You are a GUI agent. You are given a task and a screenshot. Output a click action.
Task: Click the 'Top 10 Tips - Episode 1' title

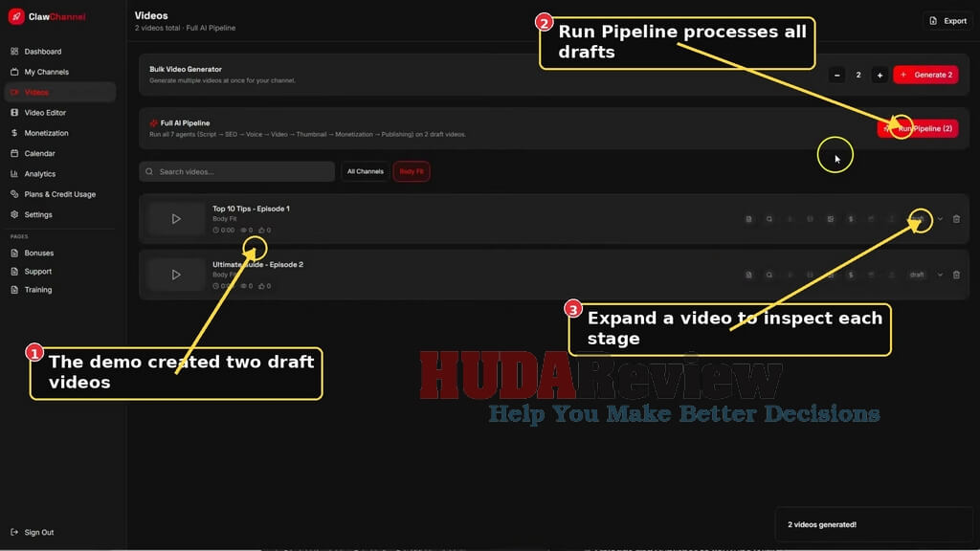coord(251,209)
